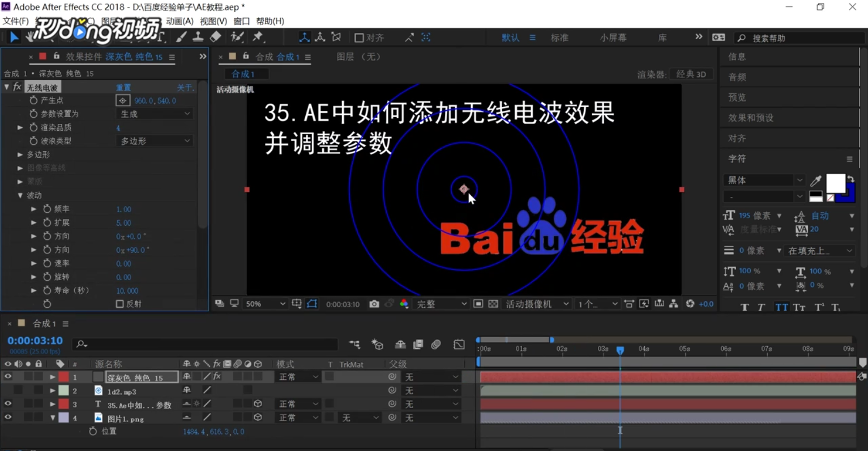Viewport: 868px width, 451px height.
Task: Open 信息 panel
Action: click(737, 57)
